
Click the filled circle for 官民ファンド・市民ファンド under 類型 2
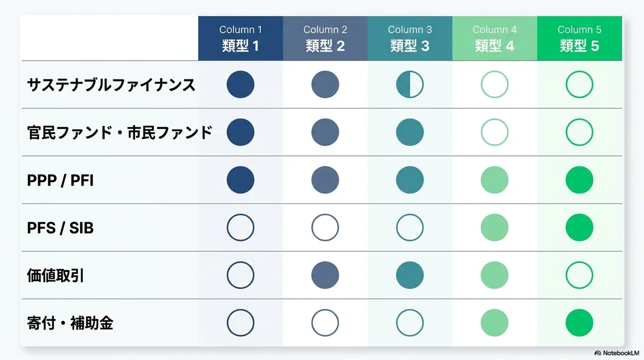[x=325, y=132]
